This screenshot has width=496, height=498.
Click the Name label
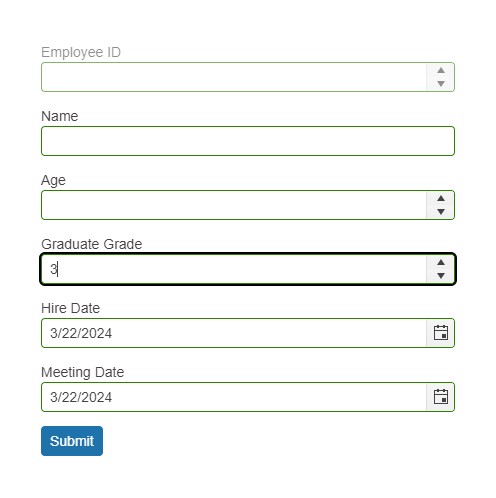[60, 116]
